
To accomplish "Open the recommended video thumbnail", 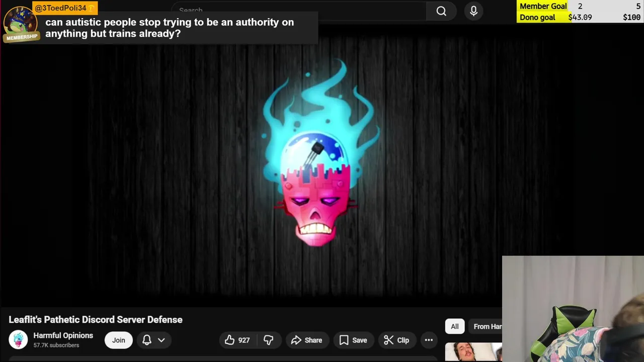I will (x=473, y=352).
